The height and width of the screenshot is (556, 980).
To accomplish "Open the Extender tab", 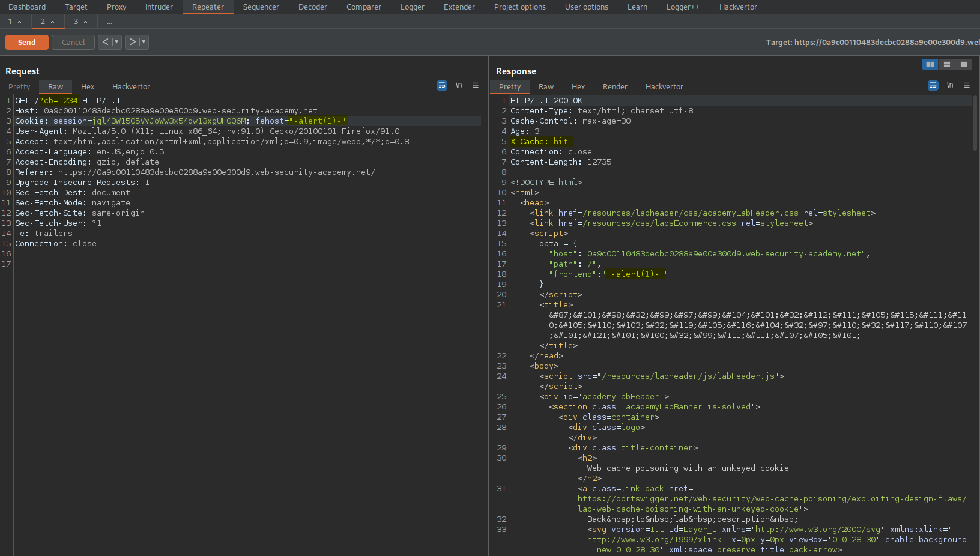I will (x=459, y=7).
